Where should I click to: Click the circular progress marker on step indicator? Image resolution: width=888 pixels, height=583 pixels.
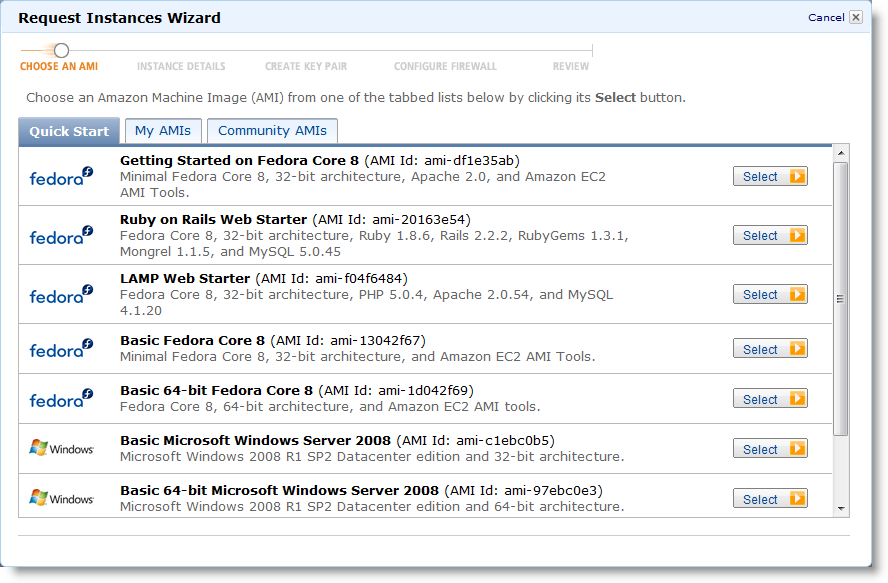pos(61,50)
